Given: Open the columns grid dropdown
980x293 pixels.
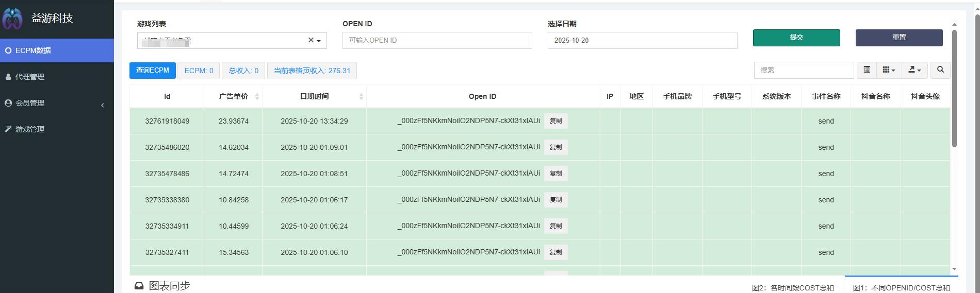Looking at the screenshot, I should [889, 70].
